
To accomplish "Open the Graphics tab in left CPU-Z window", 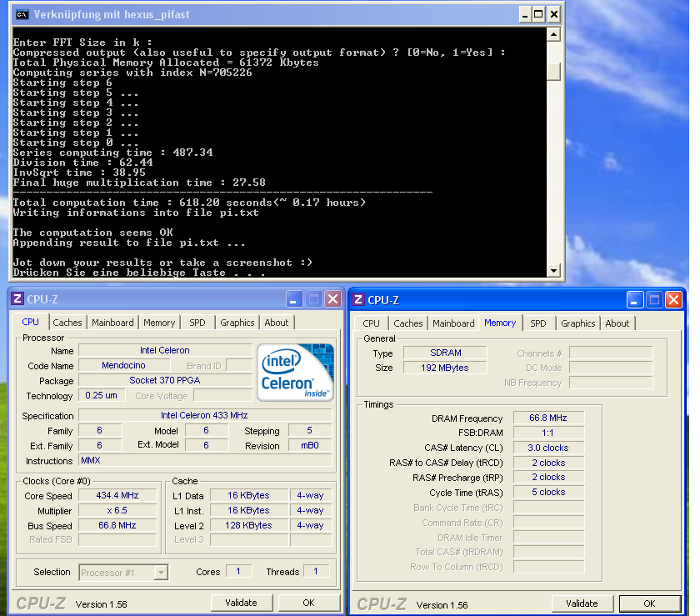I will tap(237, 323).
